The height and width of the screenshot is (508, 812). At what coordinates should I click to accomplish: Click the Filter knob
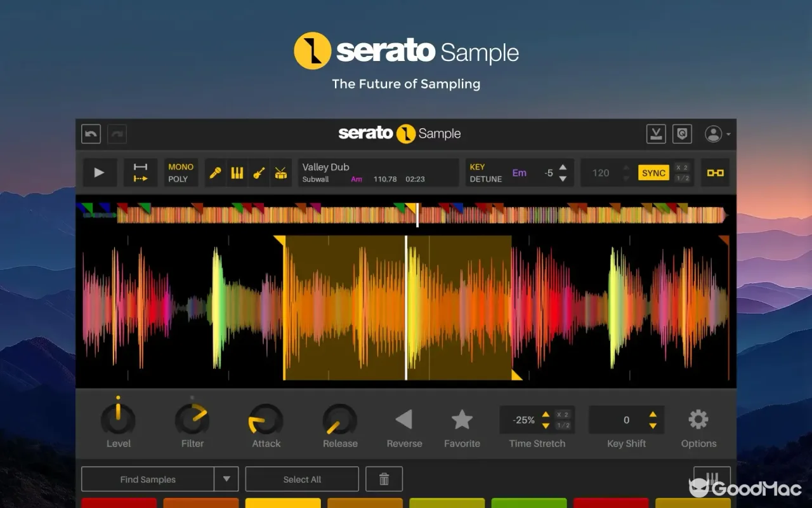(x=192, y=419)
